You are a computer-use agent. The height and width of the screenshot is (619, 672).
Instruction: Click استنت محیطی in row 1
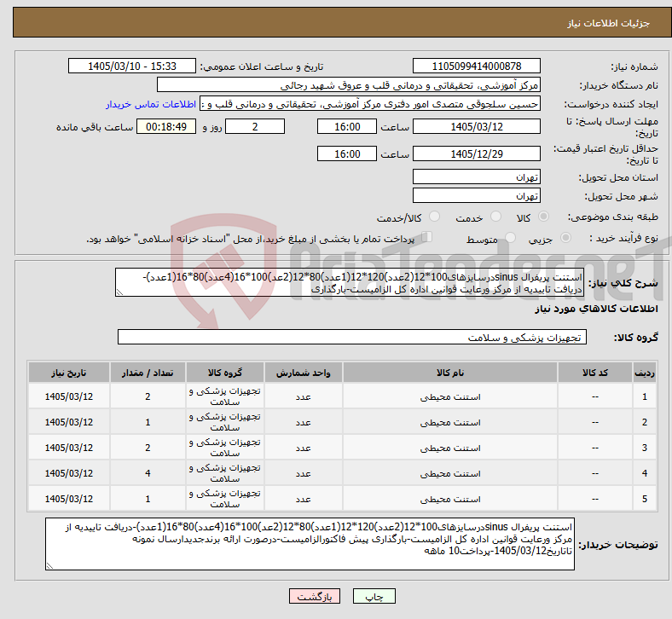(450, 397)
